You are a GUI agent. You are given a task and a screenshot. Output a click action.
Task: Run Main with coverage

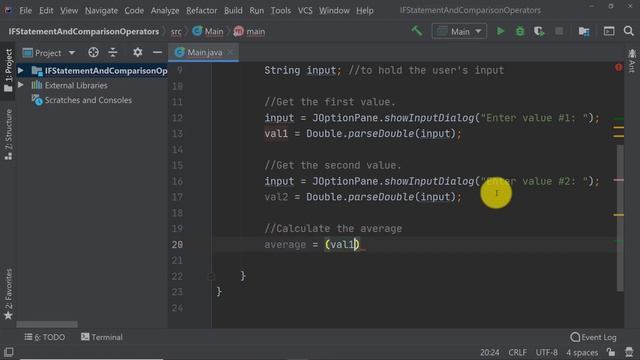(539, 31)
